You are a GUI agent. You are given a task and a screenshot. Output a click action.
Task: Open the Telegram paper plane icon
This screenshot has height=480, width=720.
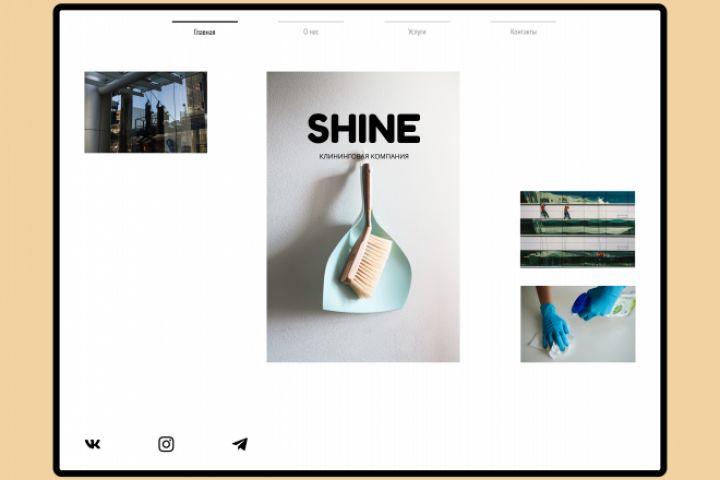pos(240,444)
